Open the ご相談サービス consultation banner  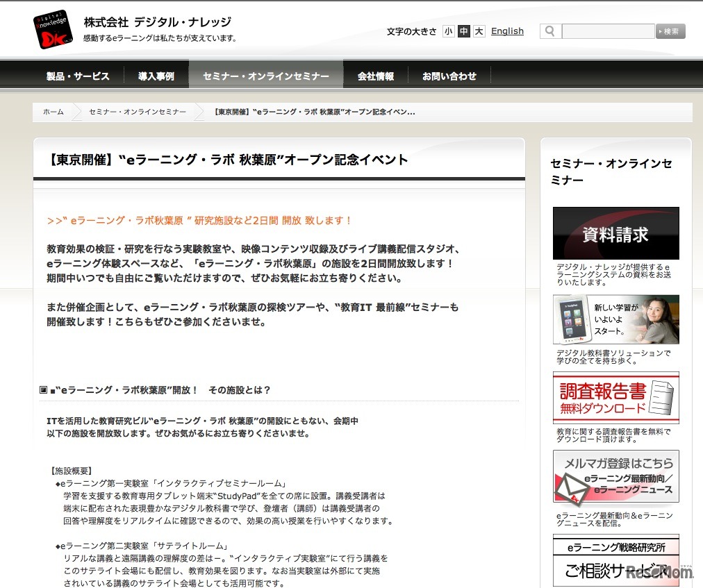(x=615, y=570)
